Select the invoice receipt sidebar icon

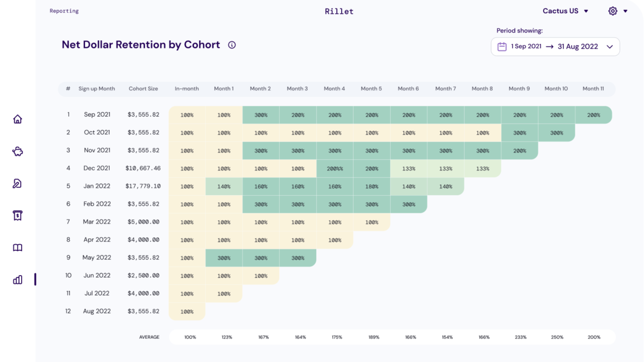point(17,216)
